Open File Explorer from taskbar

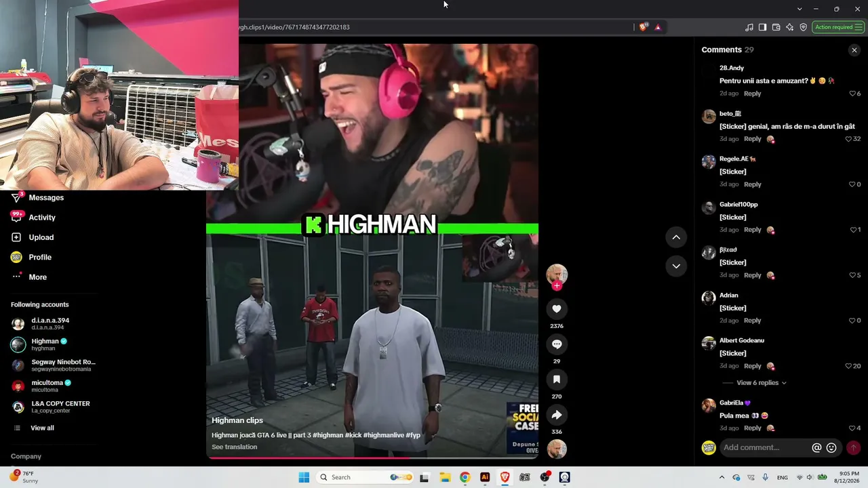[x=445, y=477]
